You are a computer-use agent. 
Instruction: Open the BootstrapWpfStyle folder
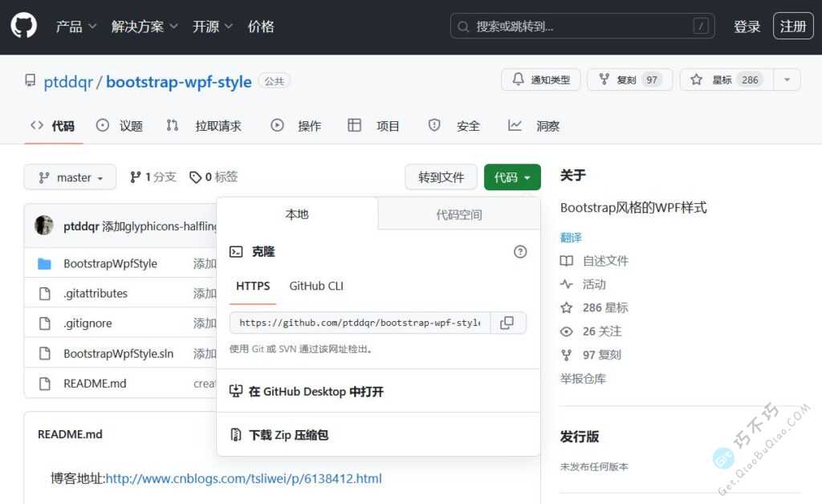pyautogui.click(x=110, y=263)
